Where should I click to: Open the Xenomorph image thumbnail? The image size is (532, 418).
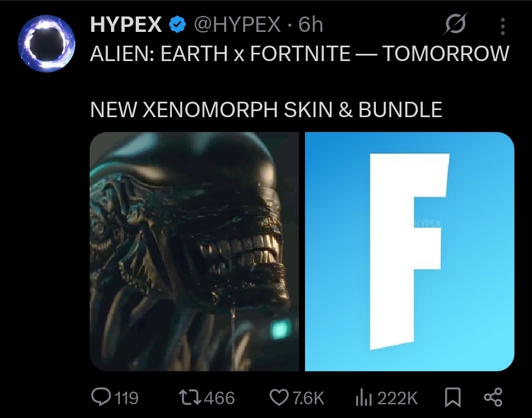(x=194, y=251)
